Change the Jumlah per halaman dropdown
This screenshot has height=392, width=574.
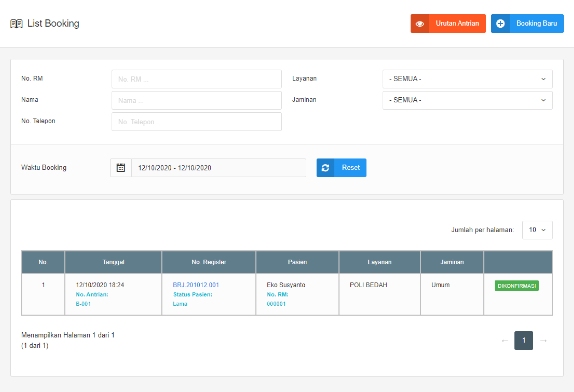[x=537, y=230]
